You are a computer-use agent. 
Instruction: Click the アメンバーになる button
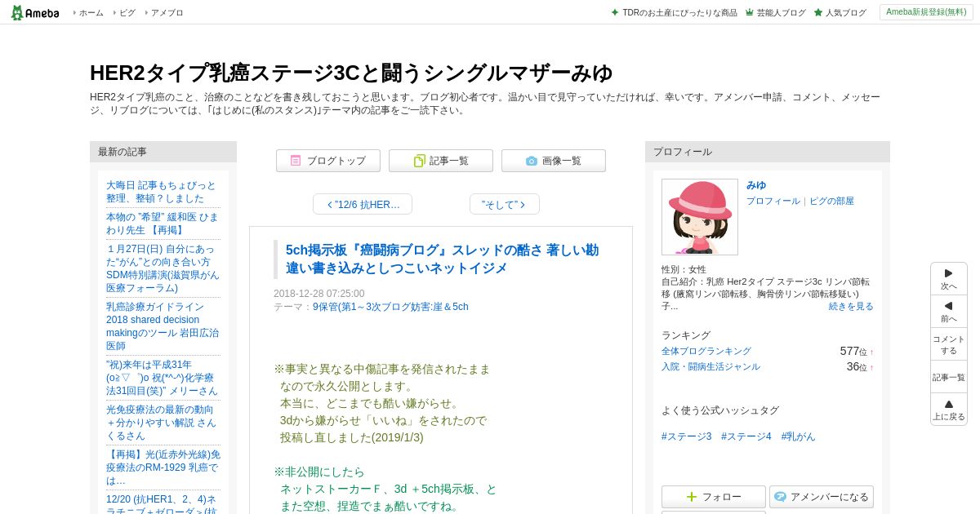coord(822,497)
